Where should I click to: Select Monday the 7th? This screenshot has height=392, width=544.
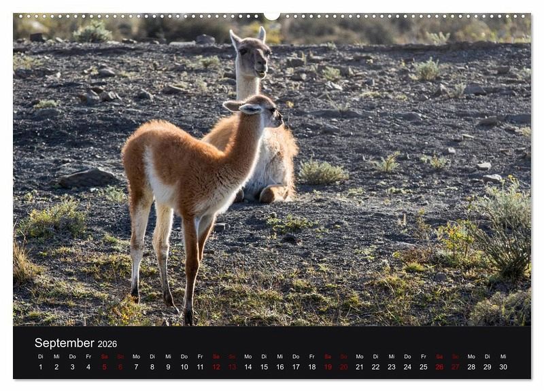(x=136, y=367)
